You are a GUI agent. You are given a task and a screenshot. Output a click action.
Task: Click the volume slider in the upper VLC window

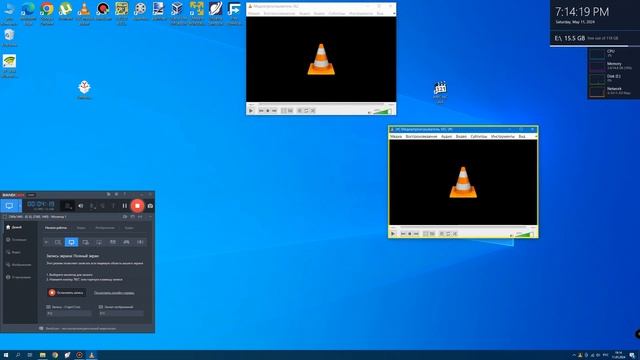click(382, 111)
